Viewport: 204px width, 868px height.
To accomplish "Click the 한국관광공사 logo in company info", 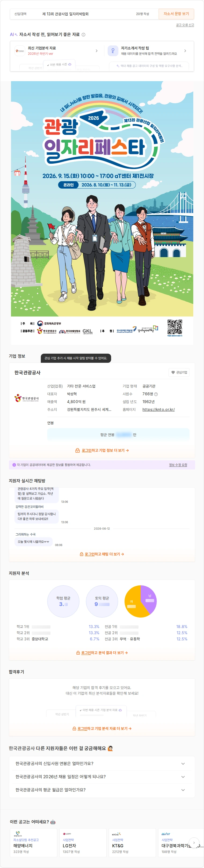I will [x=27, y=398].
